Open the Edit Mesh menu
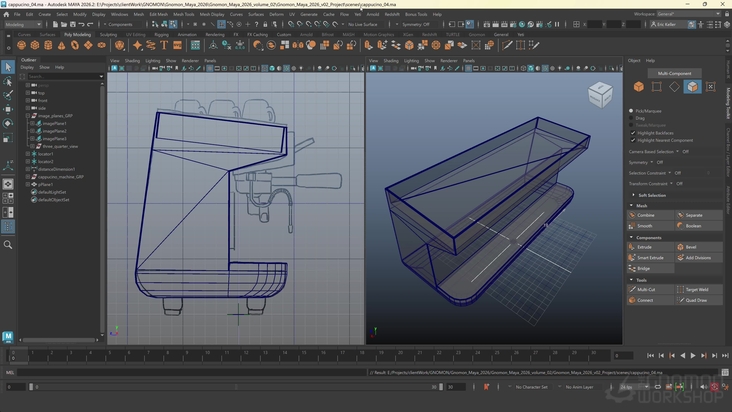This screenshot has height=412, width=732. (158, 14)
